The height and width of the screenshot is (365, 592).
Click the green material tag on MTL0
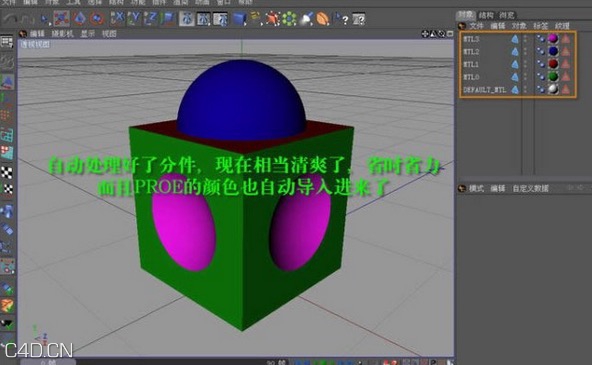[x=553, y=77]
